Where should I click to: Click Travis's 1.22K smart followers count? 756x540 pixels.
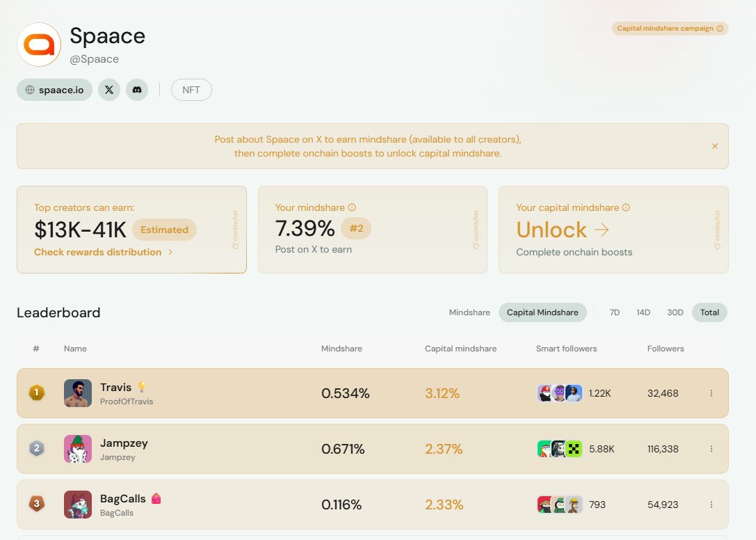[600, 393]
